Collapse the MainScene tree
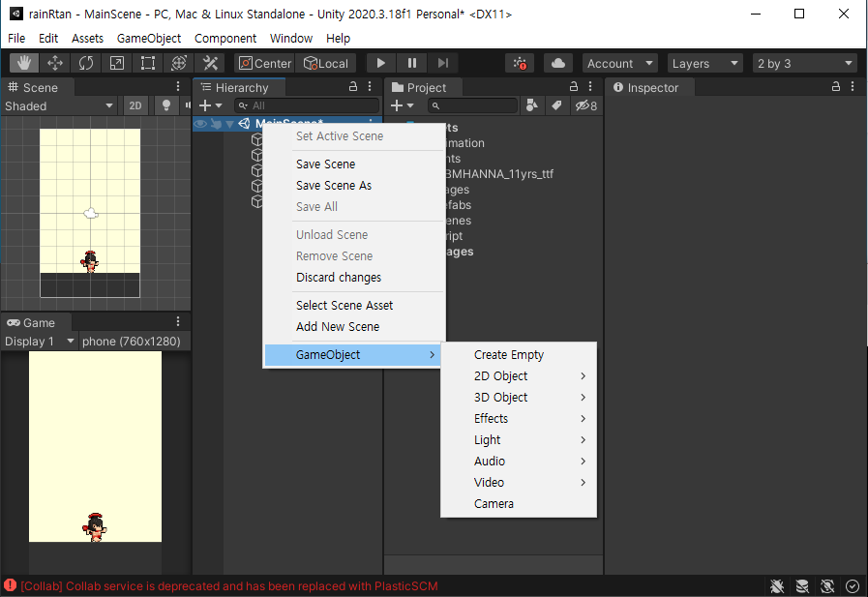The width and height of the screenshot is (868, 597). pyautogui.click(x=229, y=124)
